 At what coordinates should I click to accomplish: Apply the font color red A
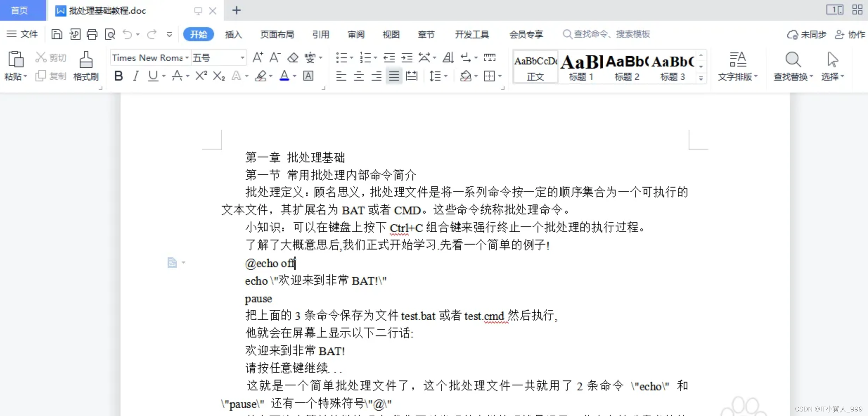284,76
